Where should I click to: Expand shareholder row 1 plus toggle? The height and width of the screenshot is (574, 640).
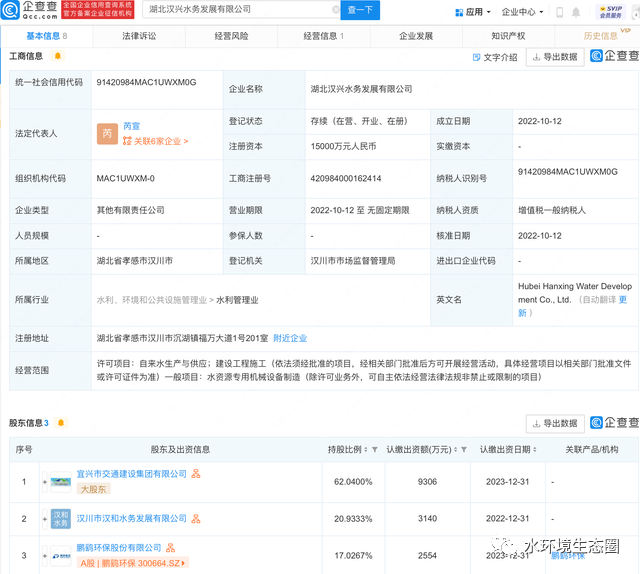pyautogui.click(x=45, y=482)
